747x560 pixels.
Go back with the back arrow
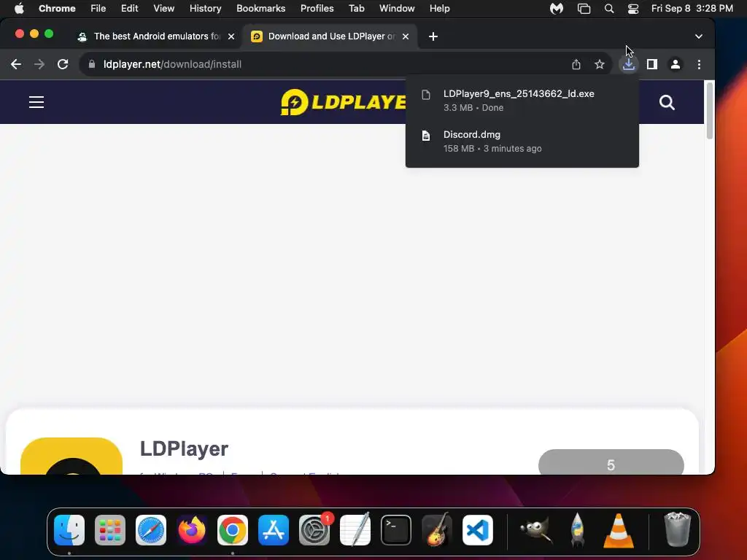pyautogui.click(x=16, y=64)
